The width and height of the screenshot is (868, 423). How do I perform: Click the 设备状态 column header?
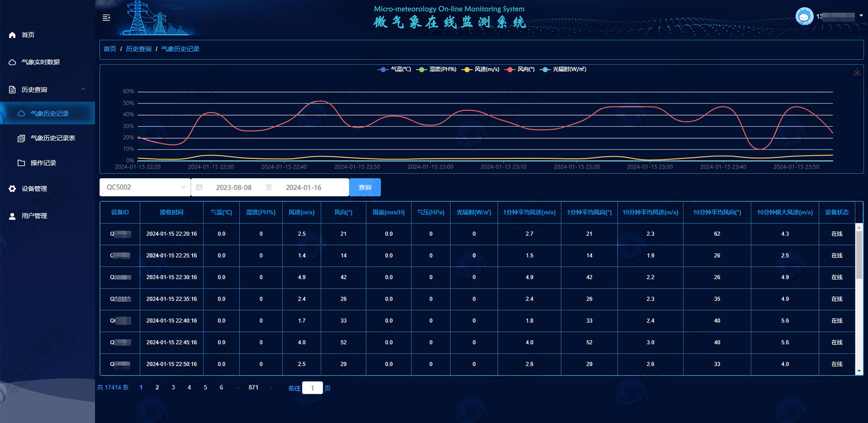click(837, 212)
